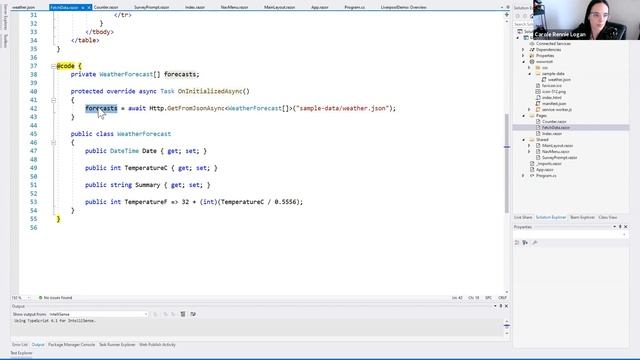Collapse the OnInitializedAsync method outline
This screenshot has height=360, width=640.
point(53,100)
